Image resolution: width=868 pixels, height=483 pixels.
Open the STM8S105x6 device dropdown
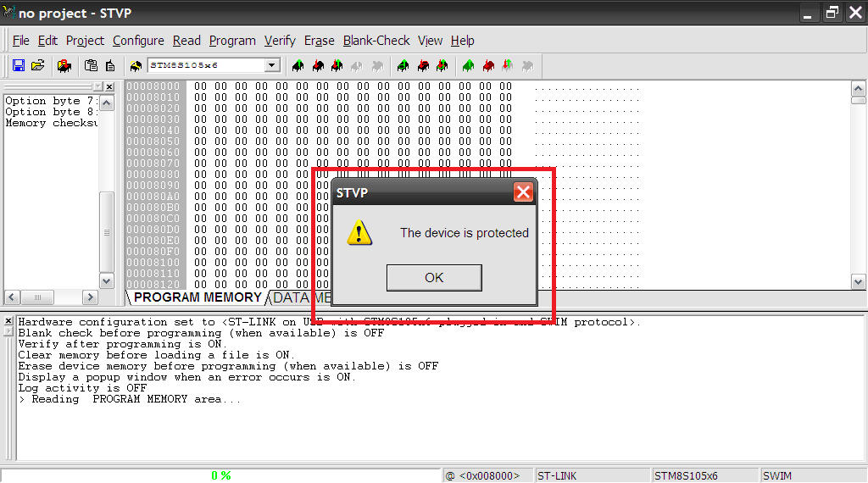(271, 65)
